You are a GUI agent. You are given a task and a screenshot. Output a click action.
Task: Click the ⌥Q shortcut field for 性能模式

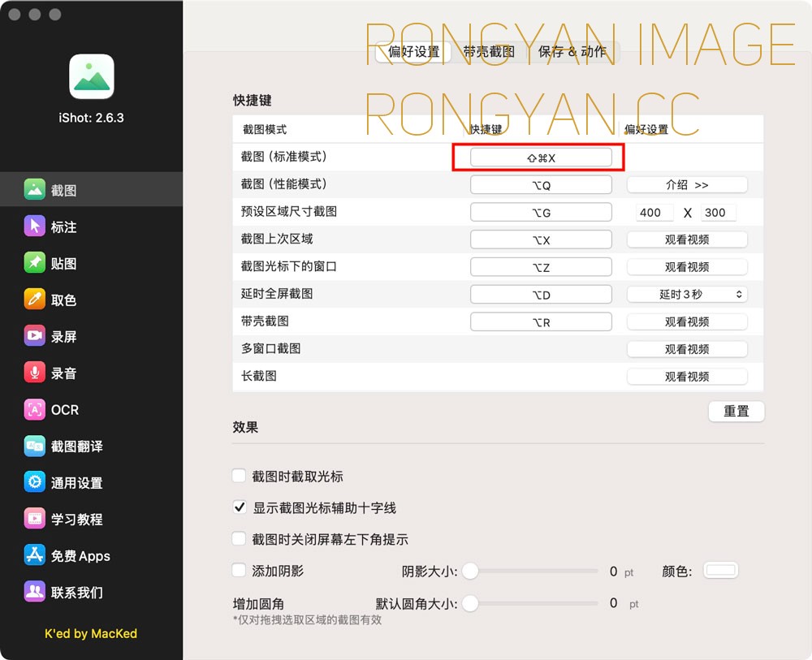[x=541, y=185]
